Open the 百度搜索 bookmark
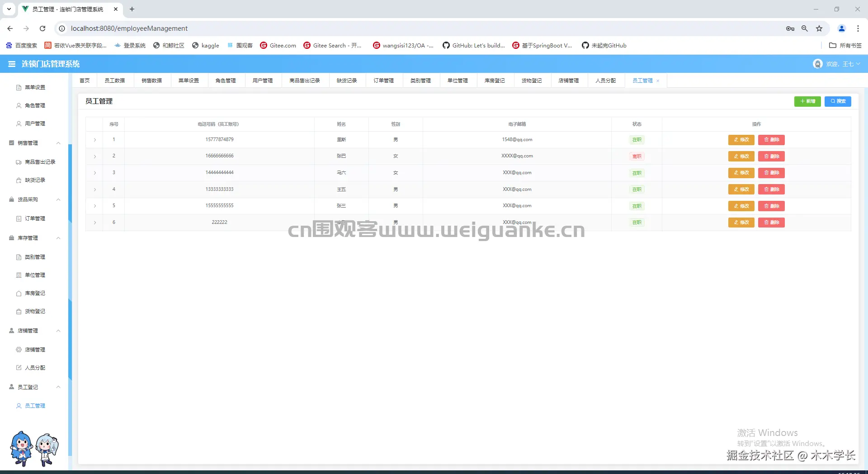 coord(21,45)
